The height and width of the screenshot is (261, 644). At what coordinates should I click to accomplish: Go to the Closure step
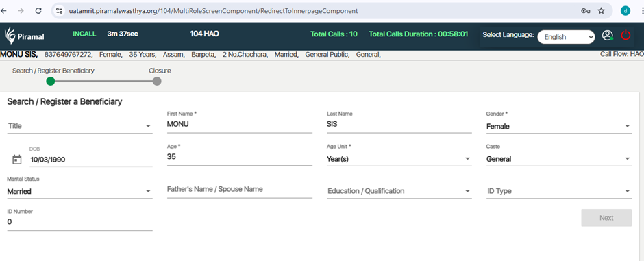(157, 81)
